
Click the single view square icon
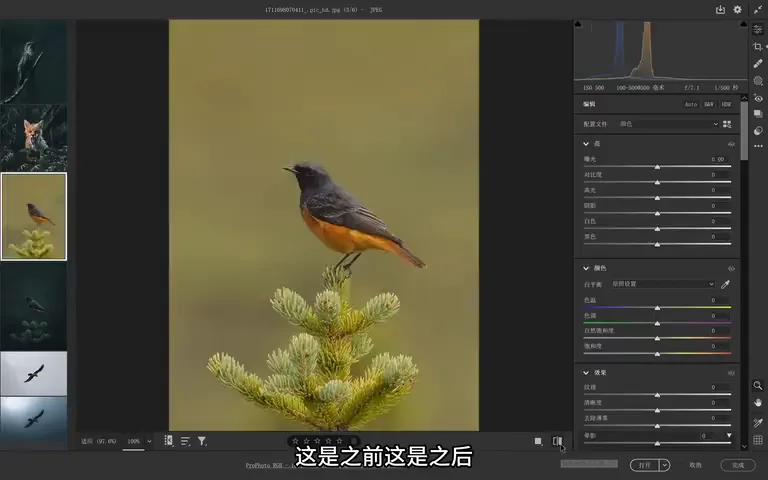coord(538,441)
